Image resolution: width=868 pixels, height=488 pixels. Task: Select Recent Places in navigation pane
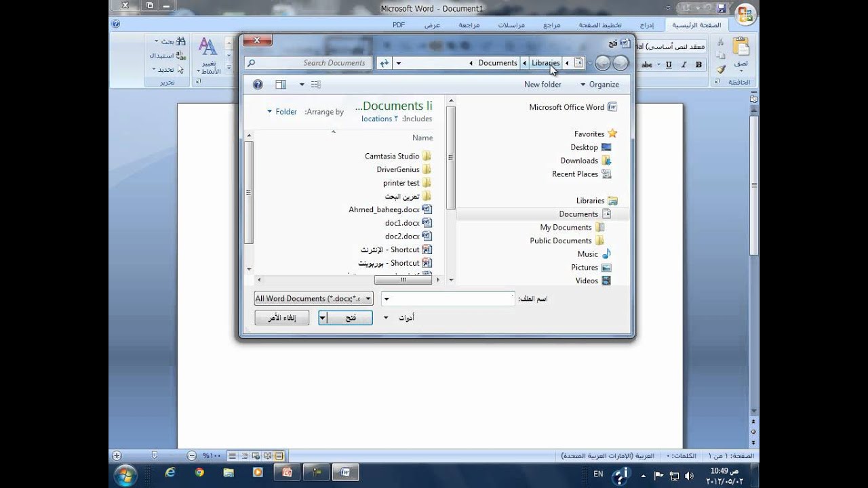(x=582, y=174)
